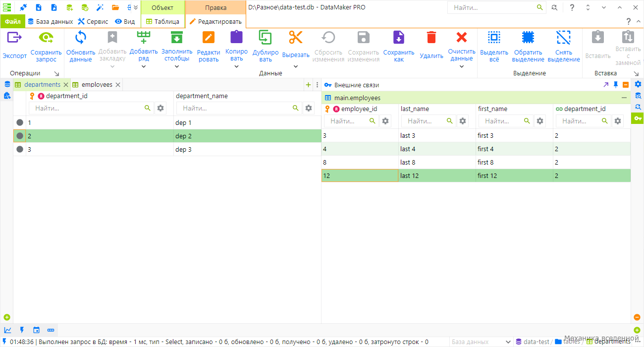
Task: Switch to the Таблица ribbon tab
Action: [162, 21]
